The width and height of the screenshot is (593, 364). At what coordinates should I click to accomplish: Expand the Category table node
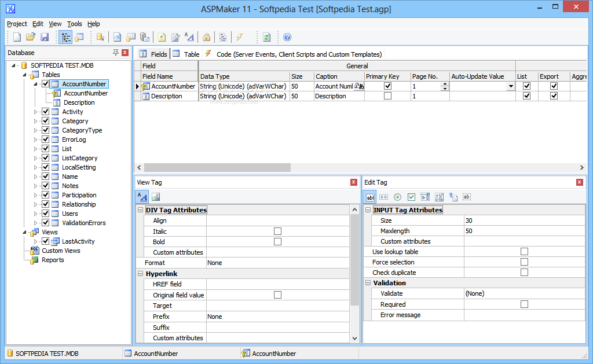pyautogui.click(x=35, y=121)
